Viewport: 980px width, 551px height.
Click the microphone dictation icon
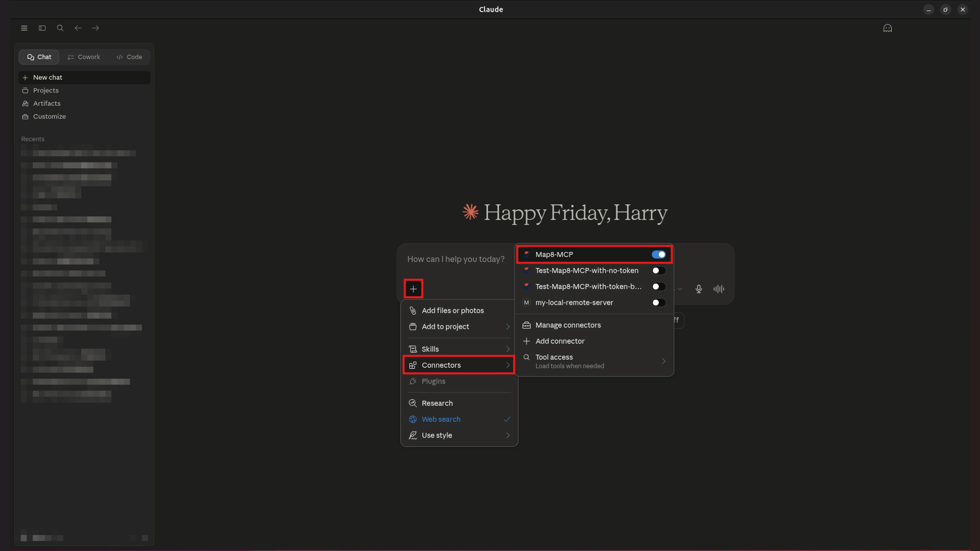(x=699, y=289)
